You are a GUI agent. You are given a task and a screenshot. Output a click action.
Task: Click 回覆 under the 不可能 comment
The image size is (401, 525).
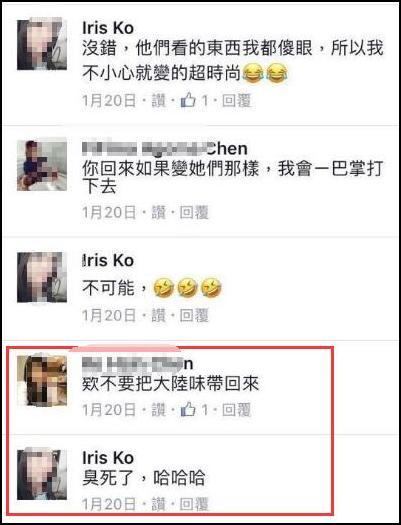(194, 315)
